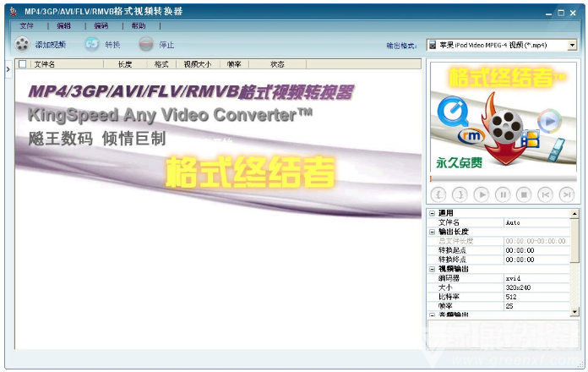Collapse the 视频输出 property group
This screenshot has width=588, height=372.
tap(432, 269)
